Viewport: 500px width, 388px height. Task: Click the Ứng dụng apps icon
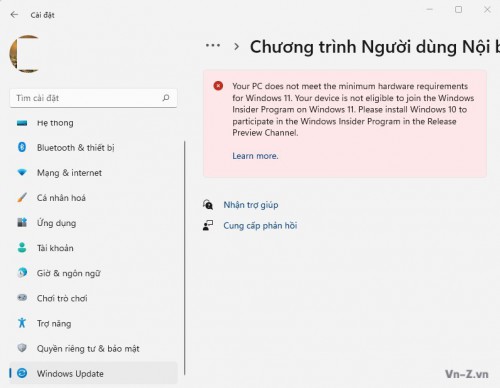(22, 222)
